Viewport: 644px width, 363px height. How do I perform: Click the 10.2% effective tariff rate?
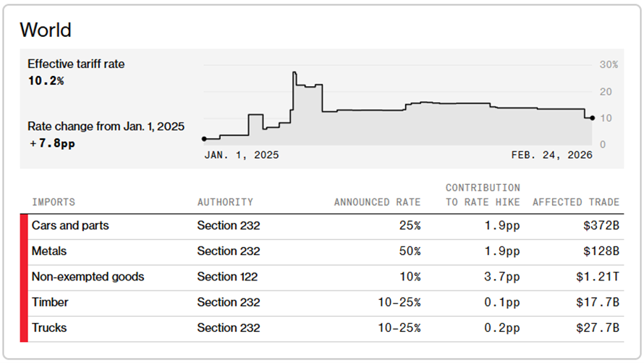pos(46,80)
